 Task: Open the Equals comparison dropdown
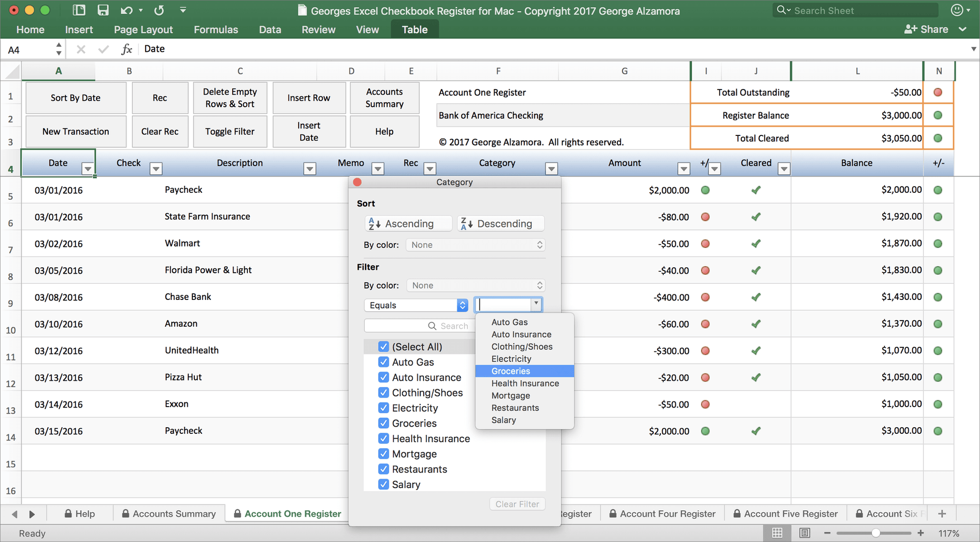(x=462, y=305)
